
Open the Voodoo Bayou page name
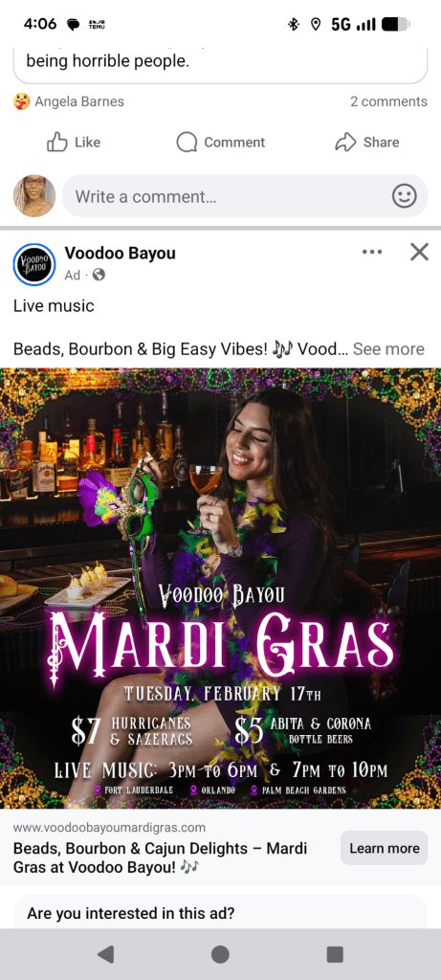pyautogui.click(x=120, y=253)
